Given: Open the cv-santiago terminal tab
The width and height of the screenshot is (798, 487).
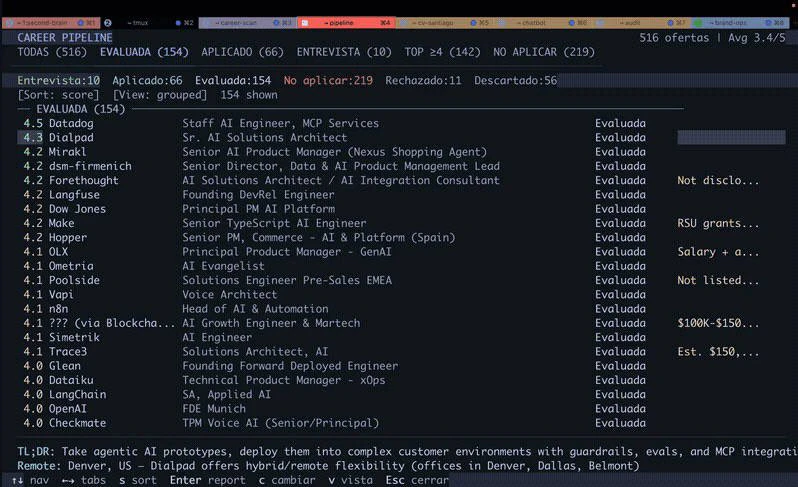Looking at the screenshot, I should pos(445,23).
